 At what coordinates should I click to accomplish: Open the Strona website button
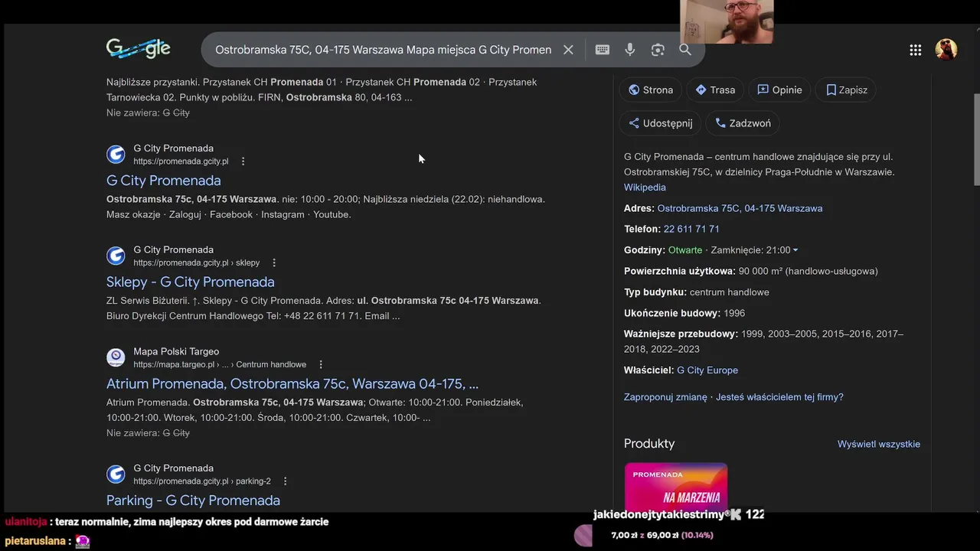pyautogui.click(x=651, y=90)
